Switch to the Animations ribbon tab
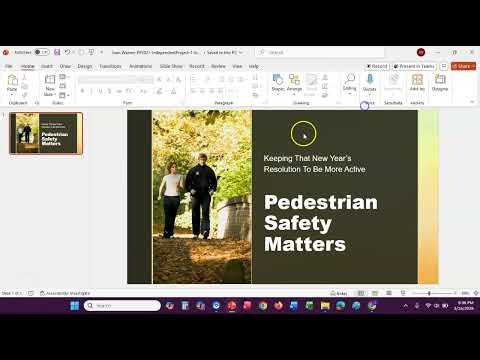Image resolution: width=480 pixels, height=360 pixels. pyautogui.click(x=140, y=66)
